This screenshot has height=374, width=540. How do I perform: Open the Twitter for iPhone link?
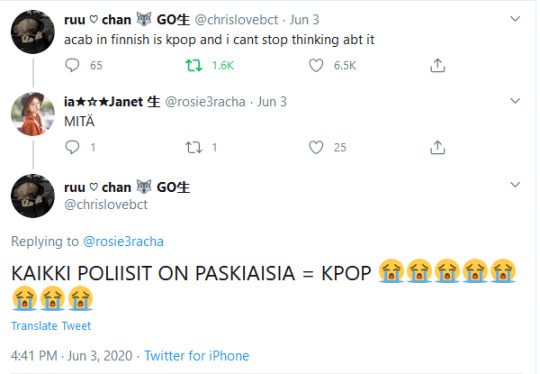click(x=197, y=356)
